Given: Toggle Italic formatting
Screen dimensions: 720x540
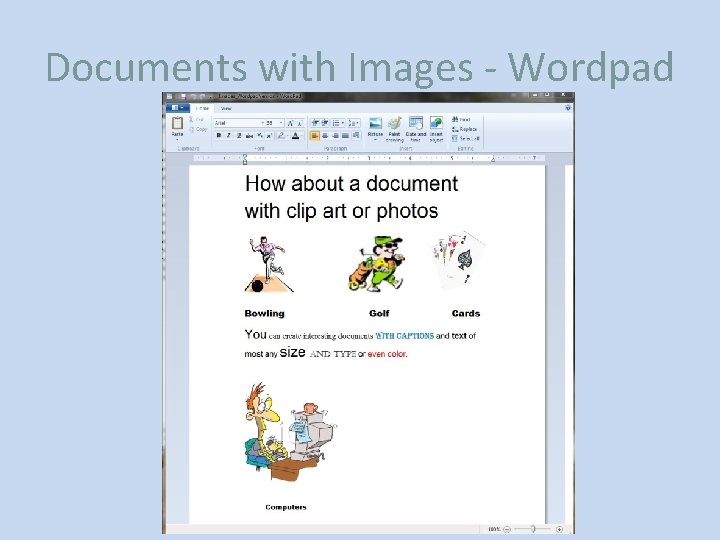Looking at the screenshot, I should coord(229,135).
